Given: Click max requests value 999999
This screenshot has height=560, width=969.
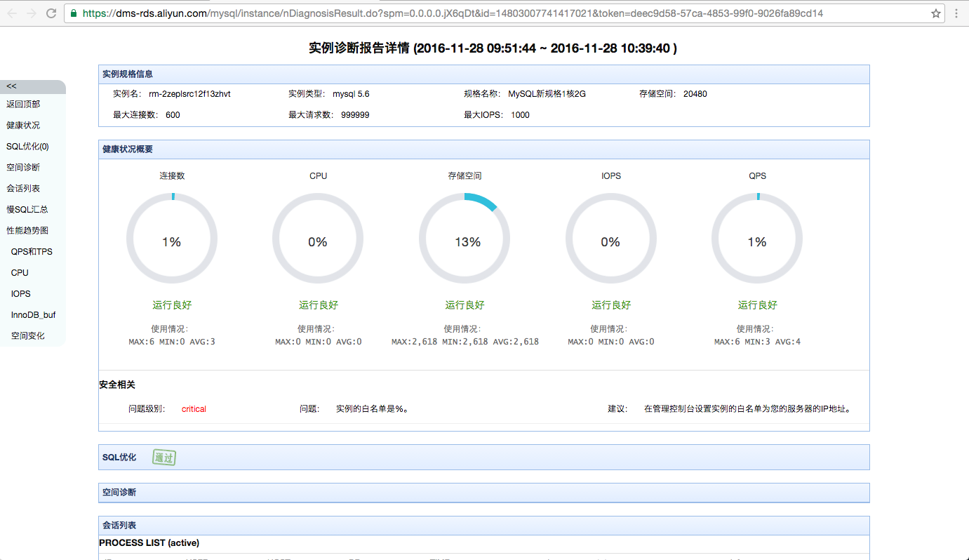Looking at the screenshot, I should (x=355, y=115).
